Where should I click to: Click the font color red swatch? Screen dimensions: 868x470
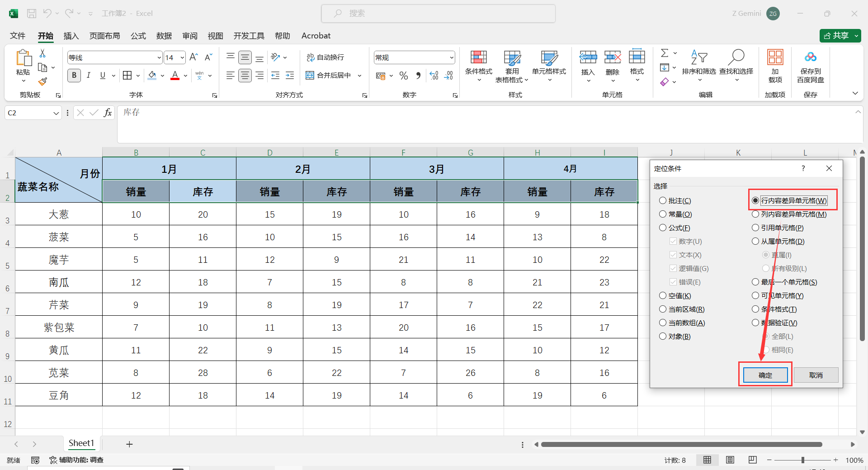tap(175, 76)
